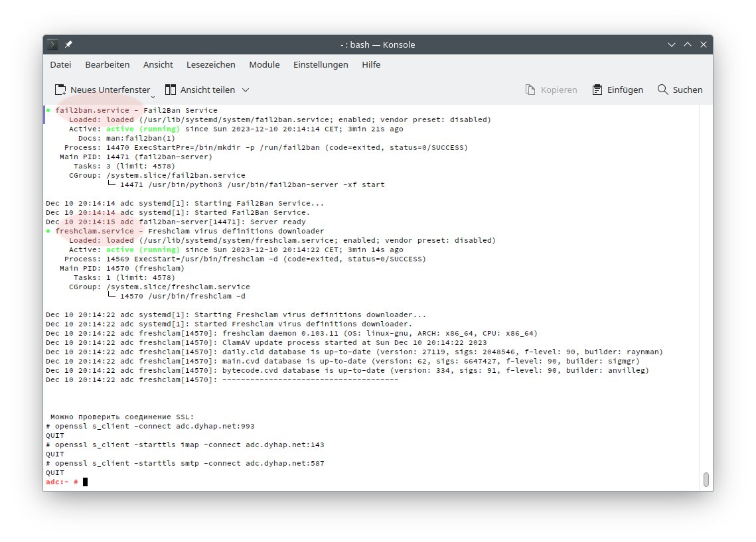
Task: Maximize the Konsole window
Action: (x=688, y=44)
